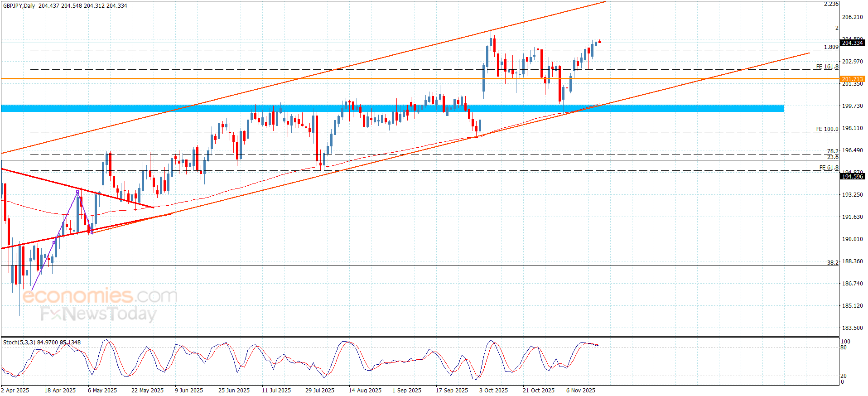
Task: Select the 183.500 price axis label
Action: coord(852,328)
